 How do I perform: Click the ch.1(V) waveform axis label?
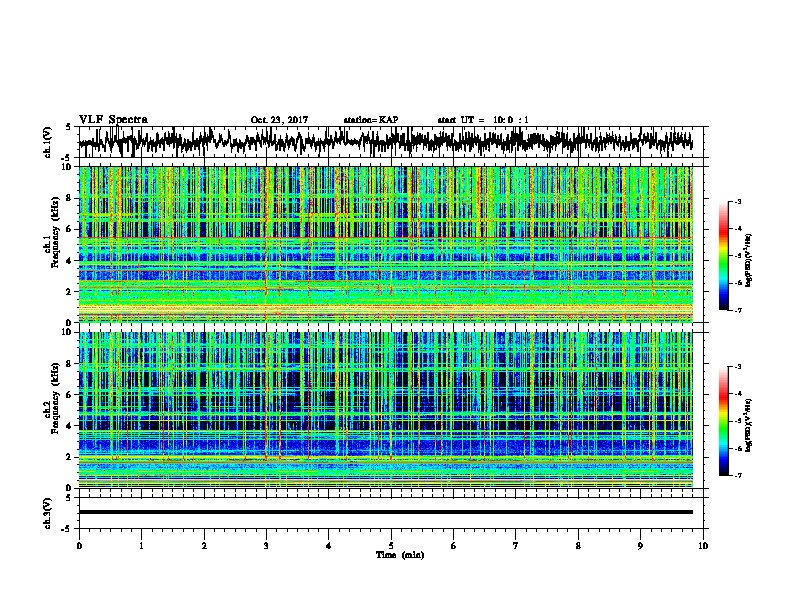[x=47, y=142]
